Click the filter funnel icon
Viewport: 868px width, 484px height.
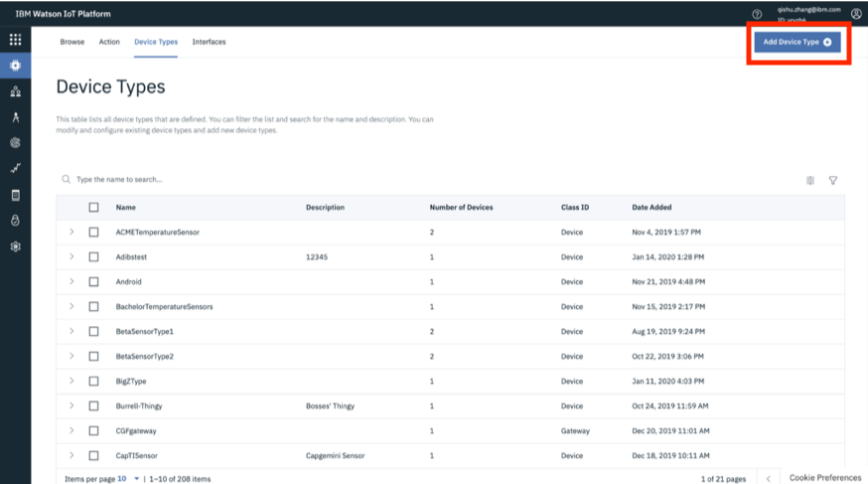click(832, 180)
